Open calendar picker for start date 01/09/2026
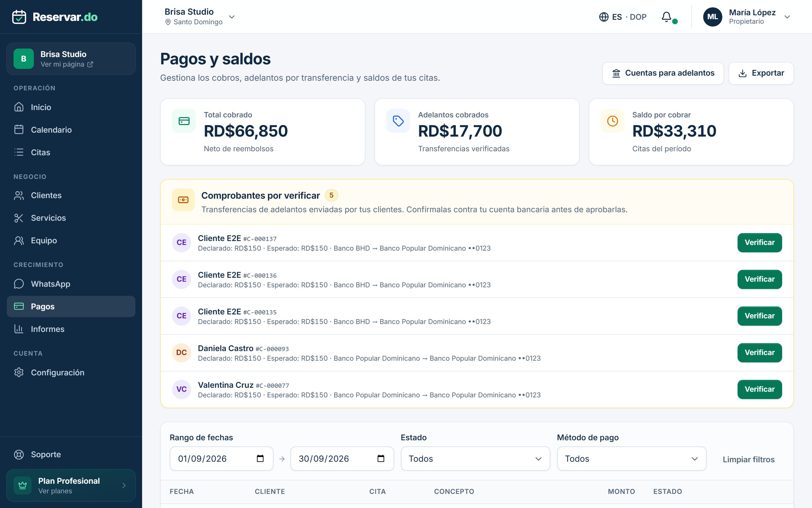 pyautogui.click(x=260, y=458)
